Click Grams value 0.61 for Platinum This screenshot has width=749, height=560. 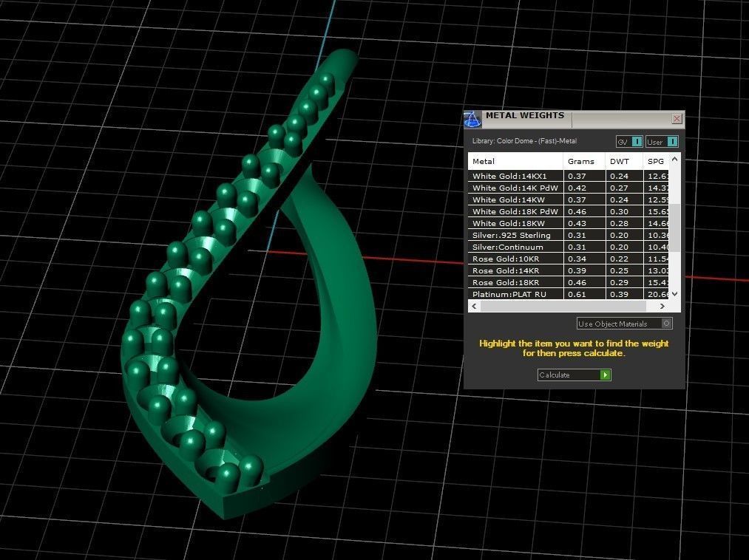(x=577, y=294)
